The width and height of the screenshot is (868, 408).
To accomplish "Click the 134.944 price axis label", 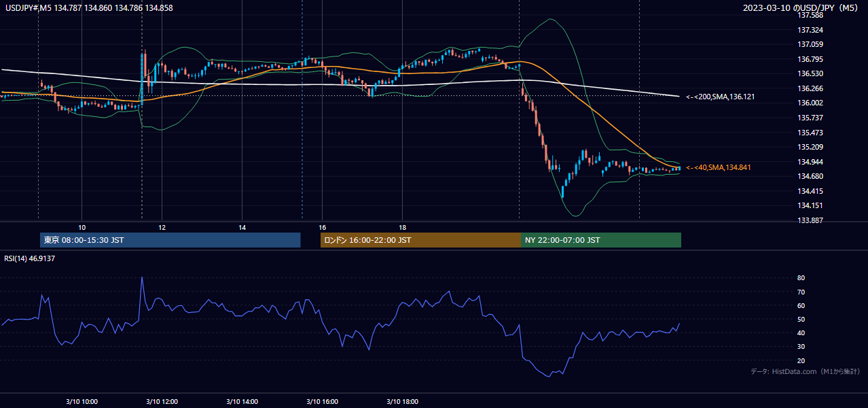I will pyautogui.click(x=811, y=162).
